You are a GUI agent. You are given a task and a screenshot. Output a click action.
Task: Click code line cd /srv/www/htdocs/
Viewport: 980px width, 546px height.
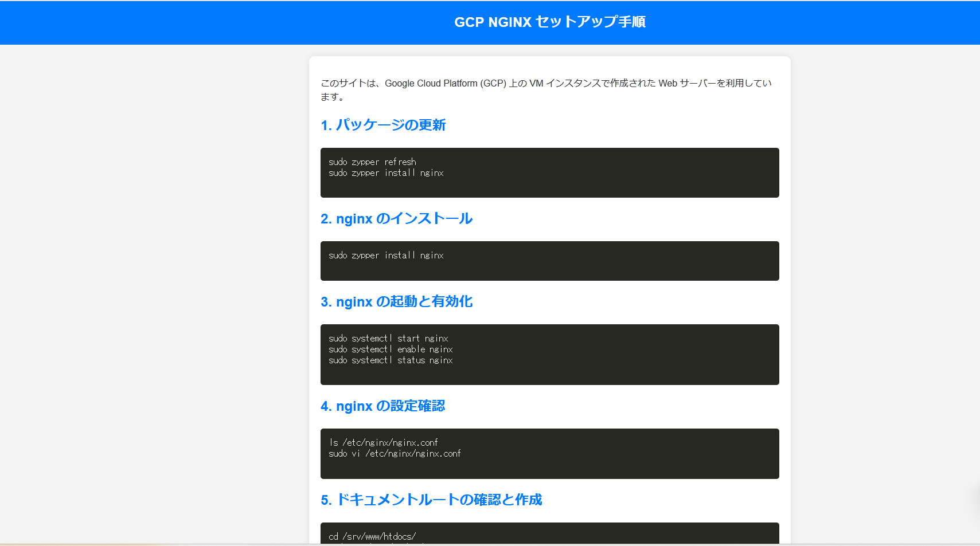[372, 537]
